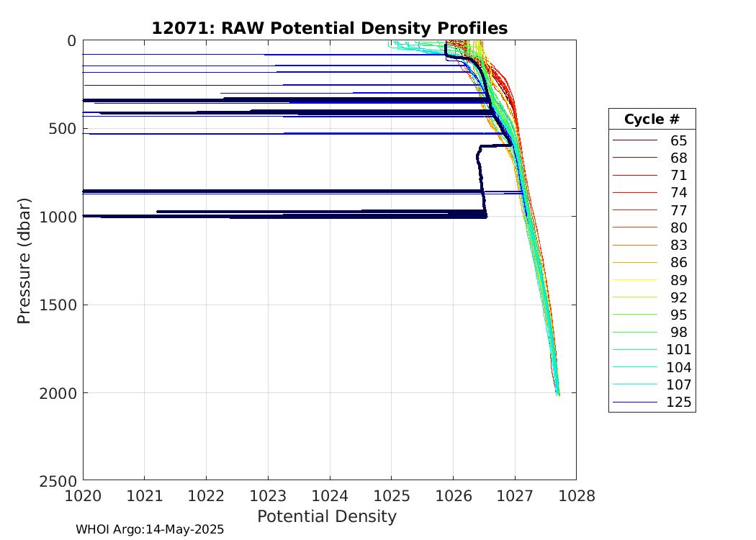Click the 1025 tick on density axis
Screen dimensions: 756x540
392,495
